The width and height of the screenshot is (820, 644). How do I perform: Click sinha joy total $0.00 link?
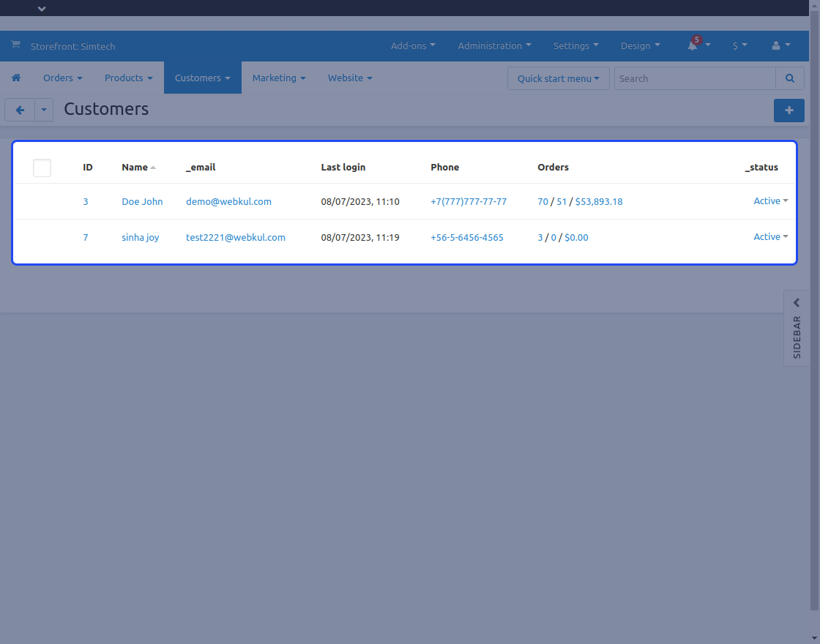[x=576, y=237]
